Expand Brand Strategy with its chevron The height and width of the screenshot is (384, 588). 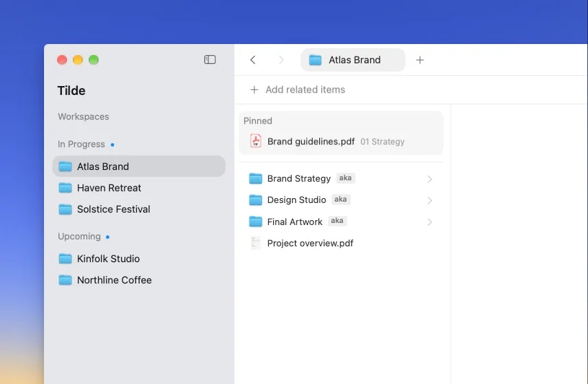click(x=430, y=179)
